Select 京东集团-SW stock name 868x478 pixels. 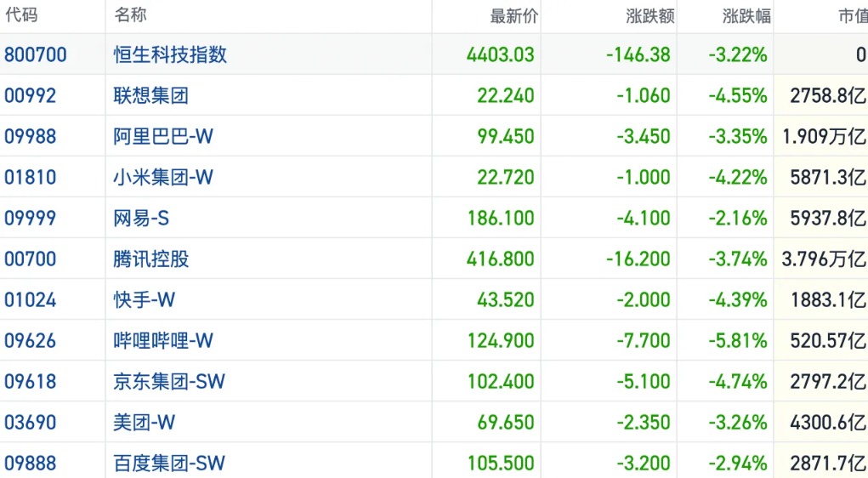pyautogui.click(x=169, y=382)
